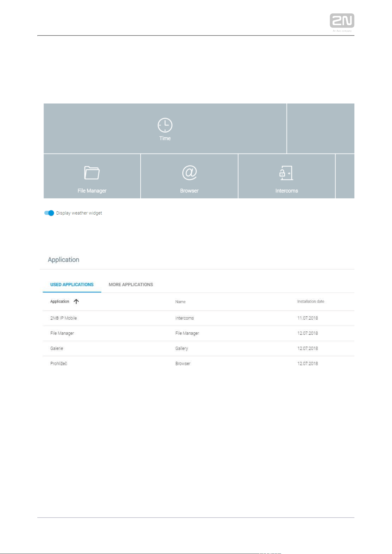Click the Browser tile label
This screenshot has width=392, height=554.
click(189, 191)
